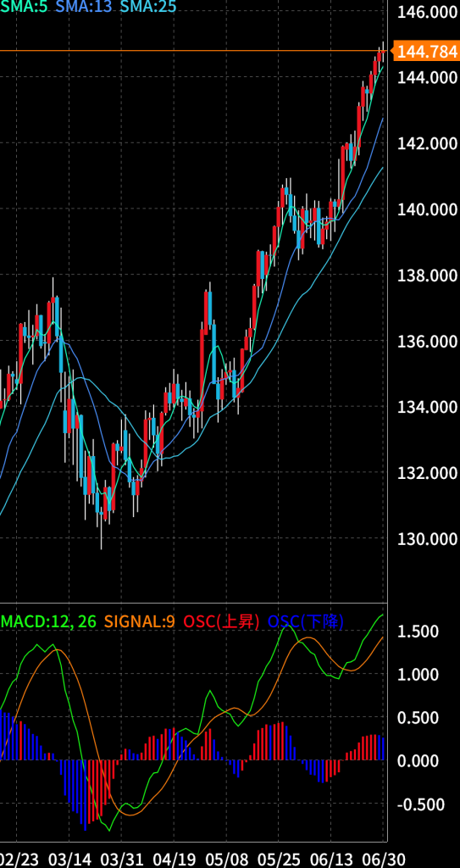460x868 pixels.
Task: Click the MACD:12, 26 legend label
Action: [48, 621]
